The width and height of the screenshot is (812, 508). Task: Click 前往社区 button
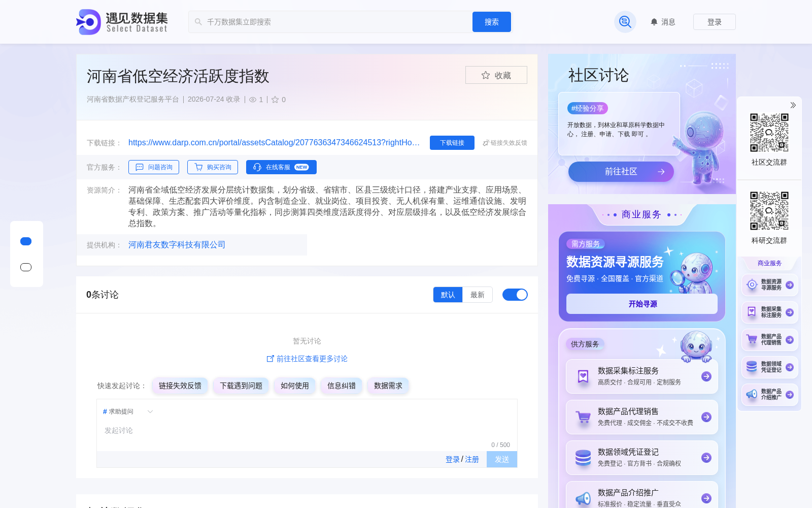pyautogui.click(x=621, y=172)
